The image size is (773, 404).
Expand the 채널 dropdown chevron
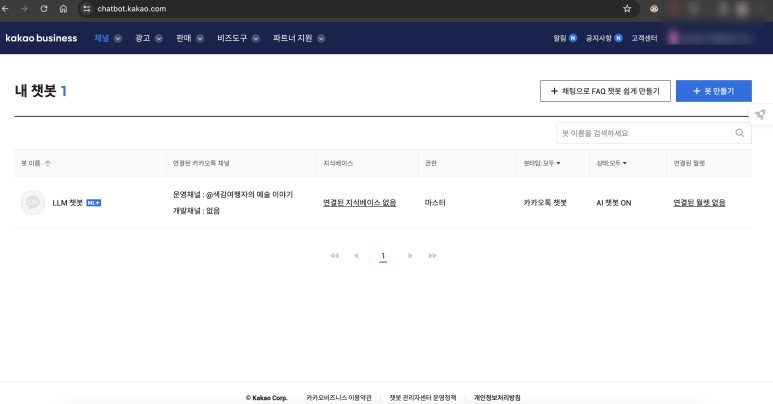click(x=118, y=38)
